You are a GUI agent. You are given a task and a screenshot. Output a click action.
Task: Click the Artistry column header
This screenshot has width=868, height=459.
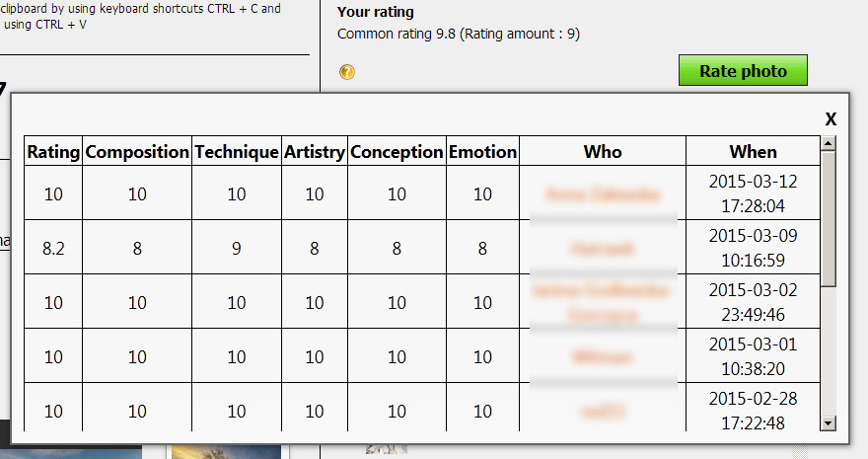point(315,152)
